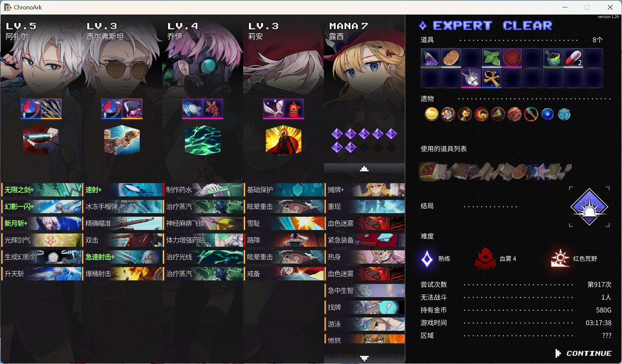
Task: Click the 血雾 4 difficulty icon
Action: 485,259
